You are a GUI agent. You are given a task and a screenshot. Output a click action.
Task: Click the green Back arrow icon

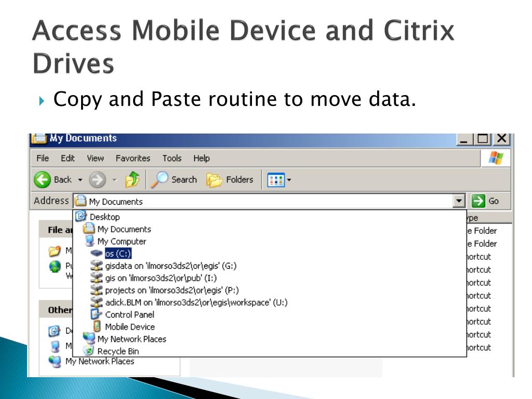(43, 179)
